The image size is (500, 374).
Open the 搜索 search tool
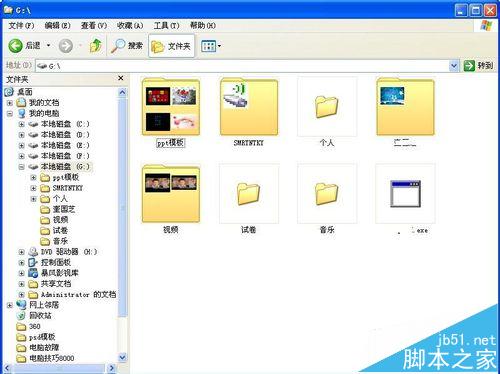pos(127,46)
